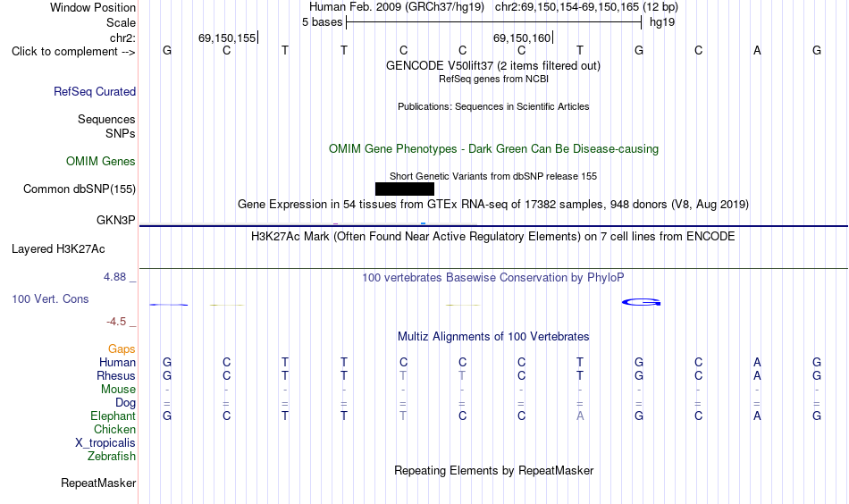Click 'Short Genetic Variants from dbSNP release 155'
The width and height of the screenshot is (849, 504).
point(493,176)
